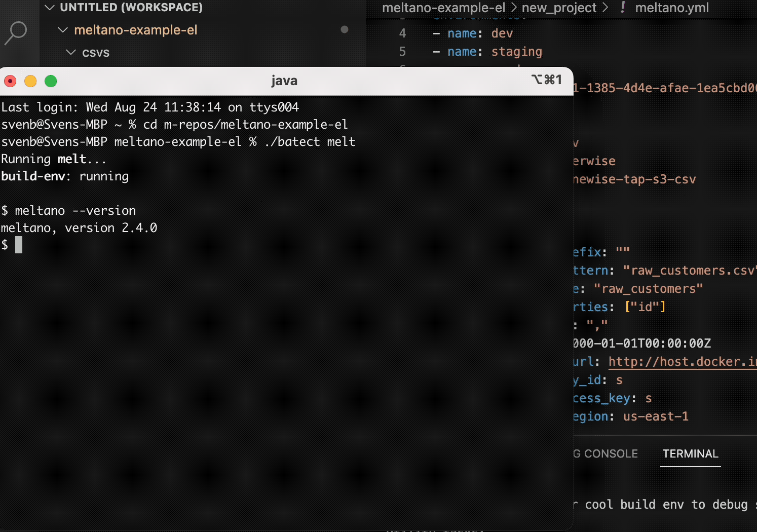Click the './batect melt' command line

pyautogui.click(x=178, y=142)
